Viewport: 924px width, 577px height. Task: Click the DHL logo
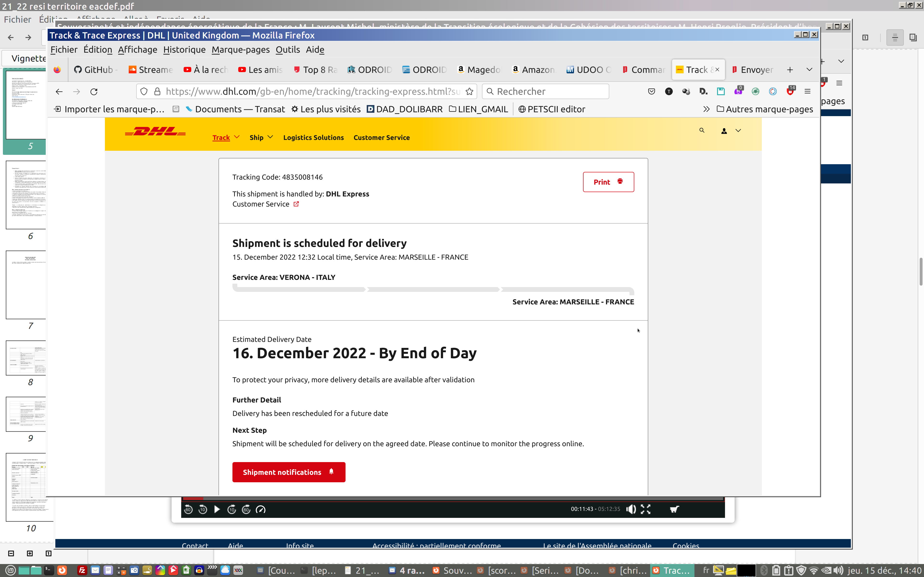[155, 132]
